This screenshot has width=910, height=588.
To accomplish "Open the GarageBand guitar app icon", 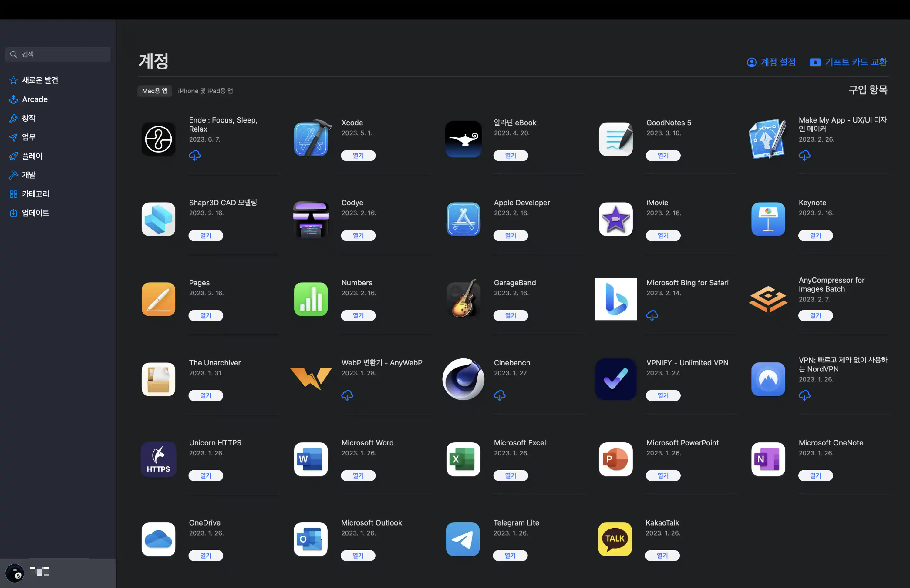I will click(x=463, y=299).
